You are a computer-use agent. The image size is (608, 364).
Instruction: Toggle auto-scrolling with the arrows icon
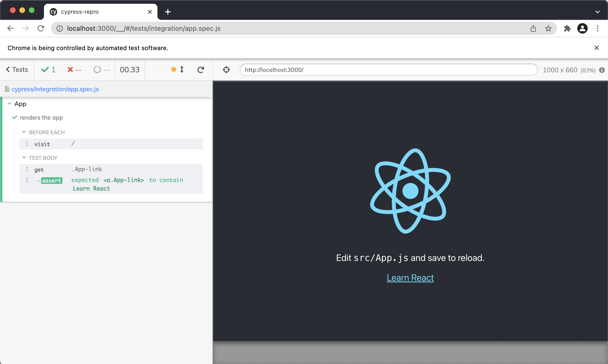tap(182, 70)
